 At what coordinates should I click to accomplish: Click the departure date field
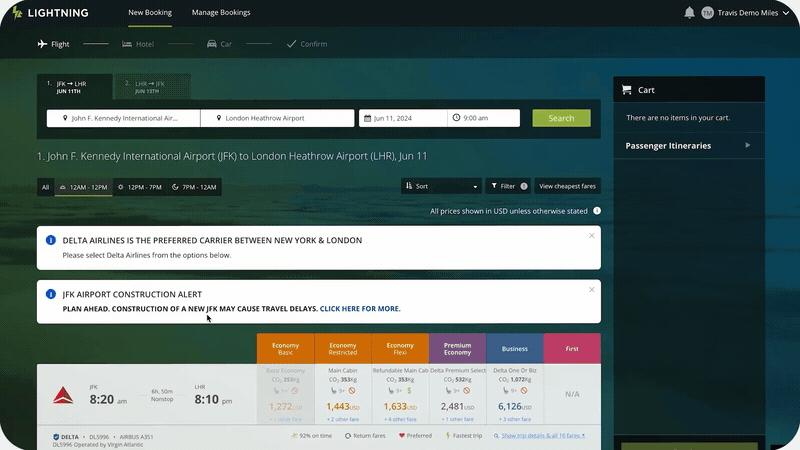[403, 118]
